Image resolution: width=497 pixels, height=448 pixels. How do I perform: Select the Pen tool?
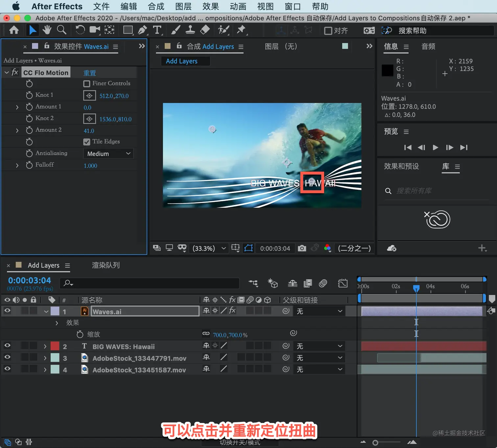tap(142, 30)
